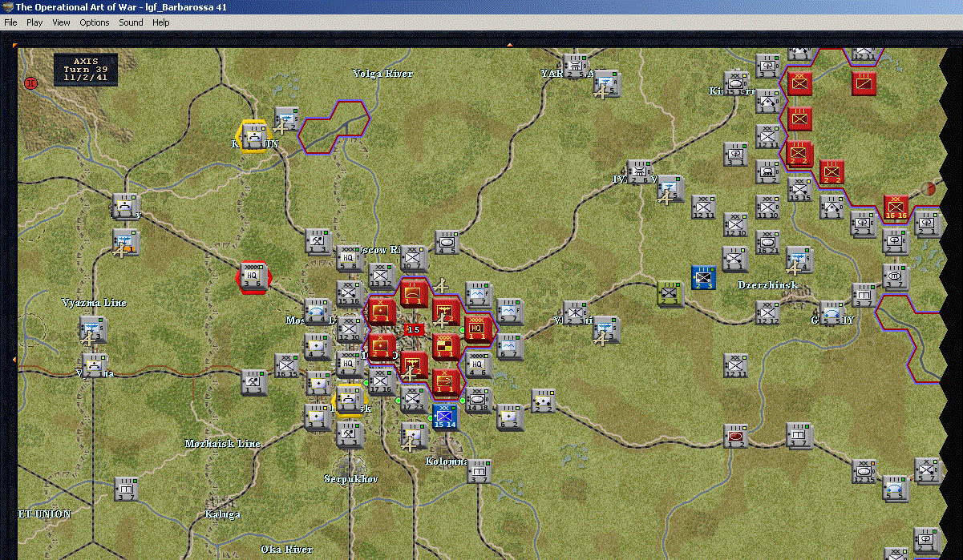Select the armor 4-5 unit
The width and height of the screenshot is (963, 560).
pyautogui.click(x=447, y=243)
